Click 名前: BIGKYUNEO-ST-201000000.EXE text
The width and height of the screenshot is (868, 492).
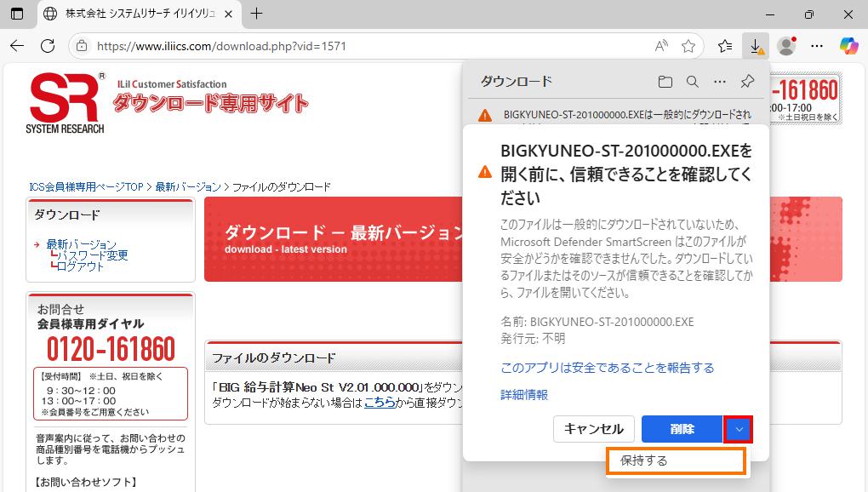pyautogui.click(x=597, y=322)
